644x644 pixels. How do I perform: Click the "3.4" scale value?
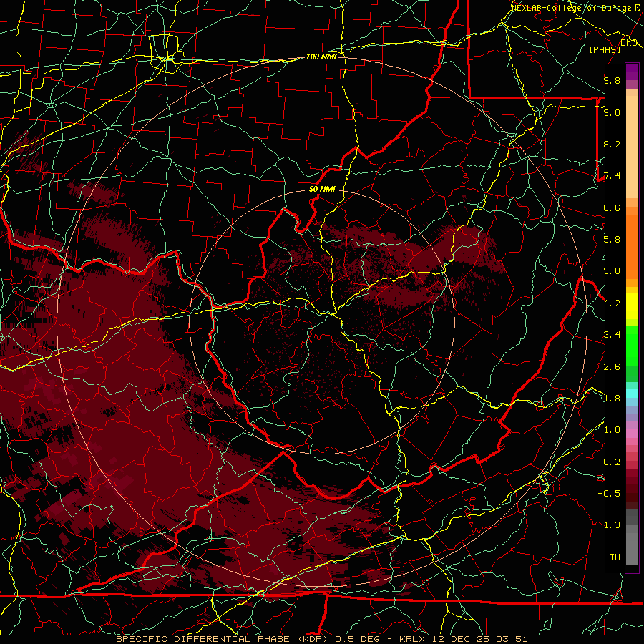tap(612, 335)
